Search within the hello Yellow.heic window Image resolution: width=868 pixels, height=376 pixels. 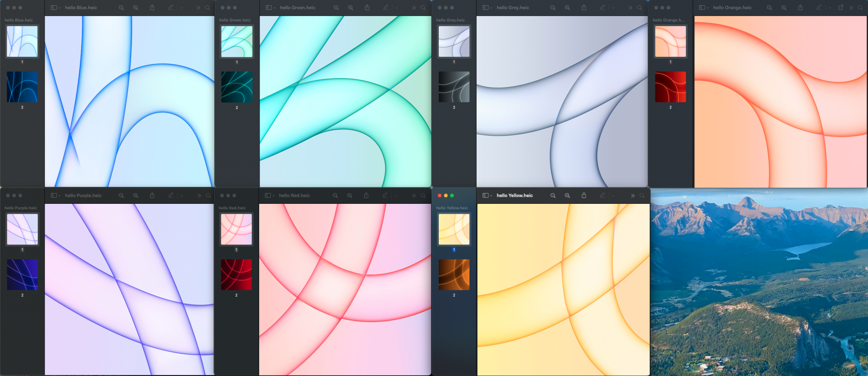pyautogui.click(x=642, y=196)
